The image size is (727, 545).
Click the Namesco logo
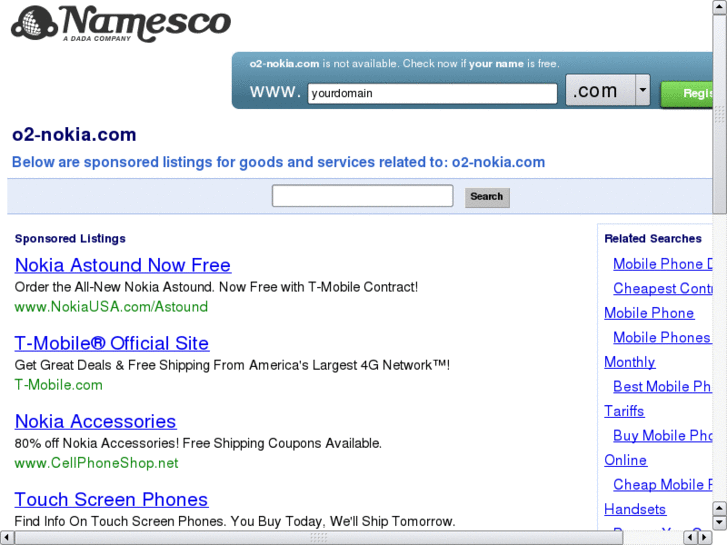click(x=121, y=24)
